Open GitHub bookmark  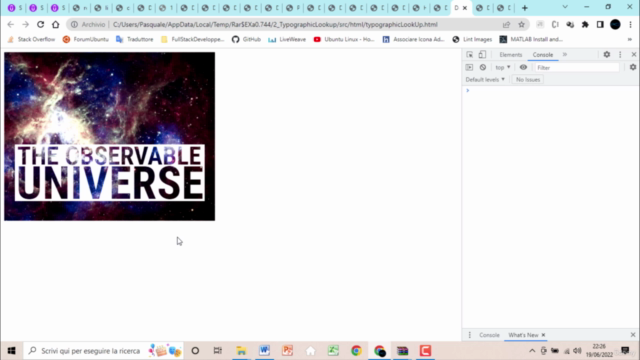click(x=246, y=40)
